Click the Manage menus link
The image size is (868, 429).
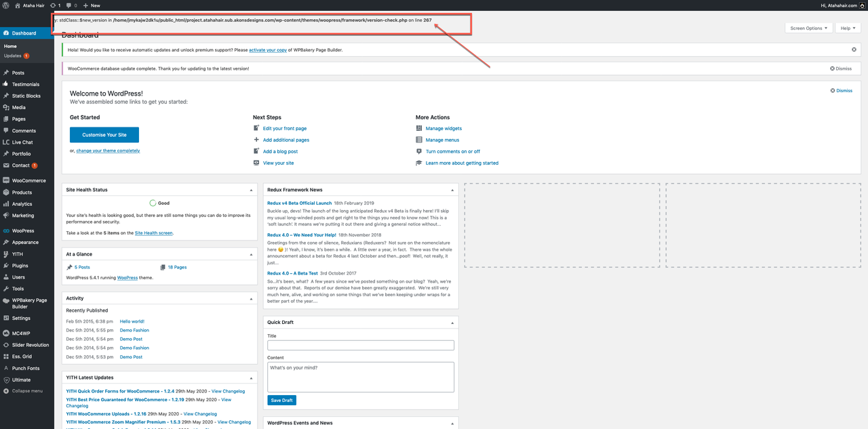pyautogui.click(x=442, y=140)
